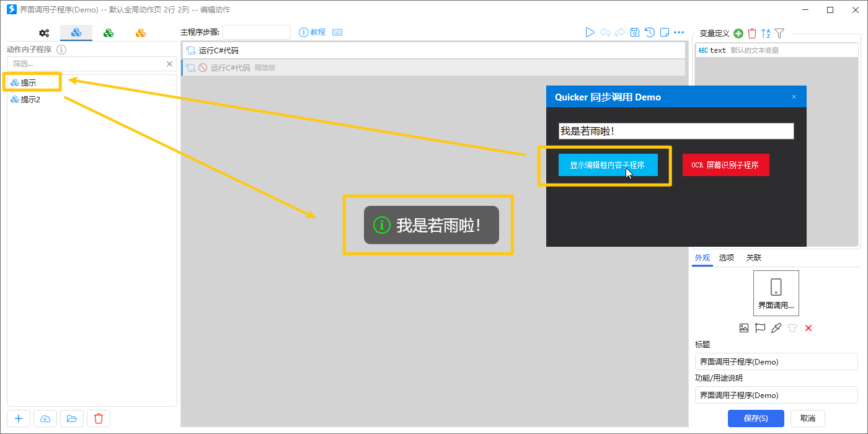
Task: Switch to the 外观 tab
Action: coord(702,258)
